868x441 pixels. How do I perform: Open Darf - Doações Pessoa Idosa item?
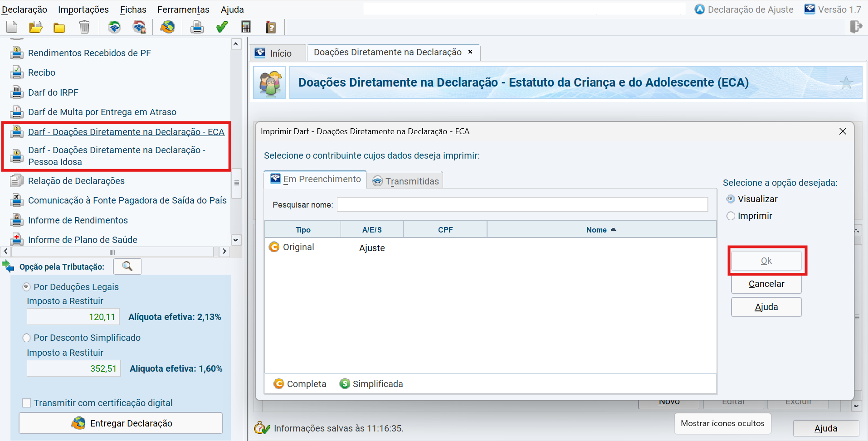coord(117,156)
